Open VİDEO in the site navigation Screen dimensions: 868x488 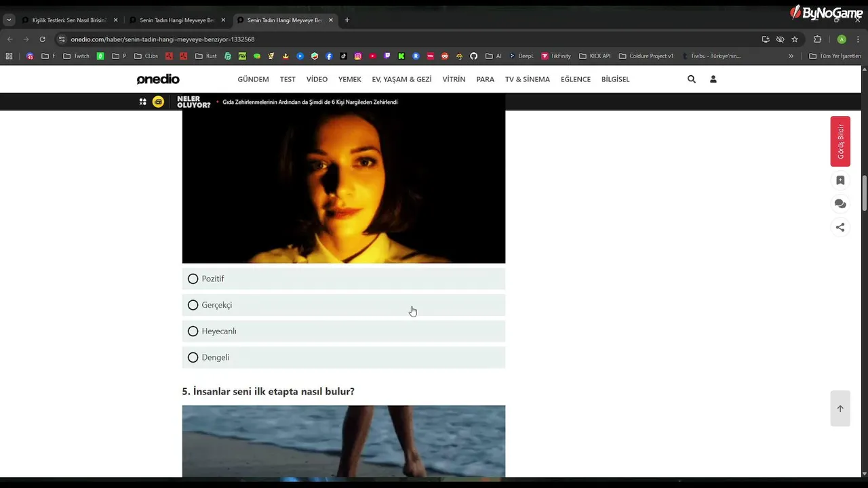[317, 79]
